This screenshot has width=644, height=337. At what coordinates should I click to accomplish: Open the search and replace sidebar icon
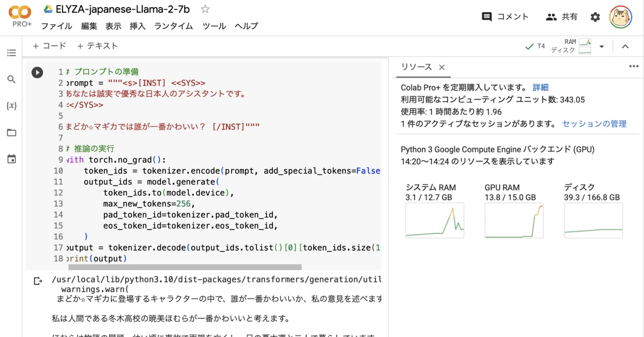pyautogui.click(x=12, y=80)
